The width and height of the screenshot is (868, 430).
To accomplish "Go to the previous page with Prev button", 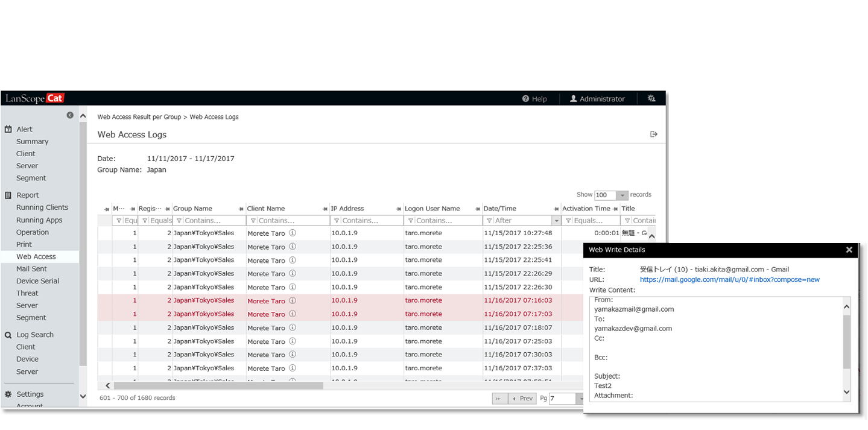I will pos(522,399).
